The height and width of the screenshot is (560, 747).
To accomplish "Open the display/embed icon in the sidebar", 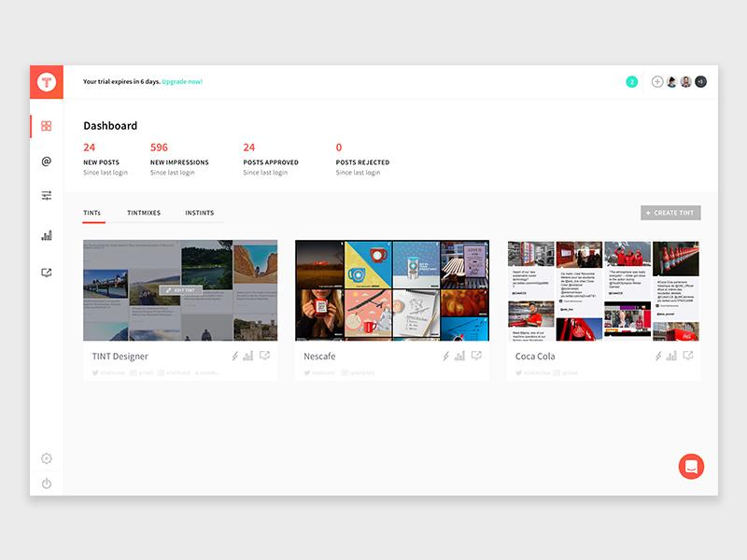I will click(46, 273).
